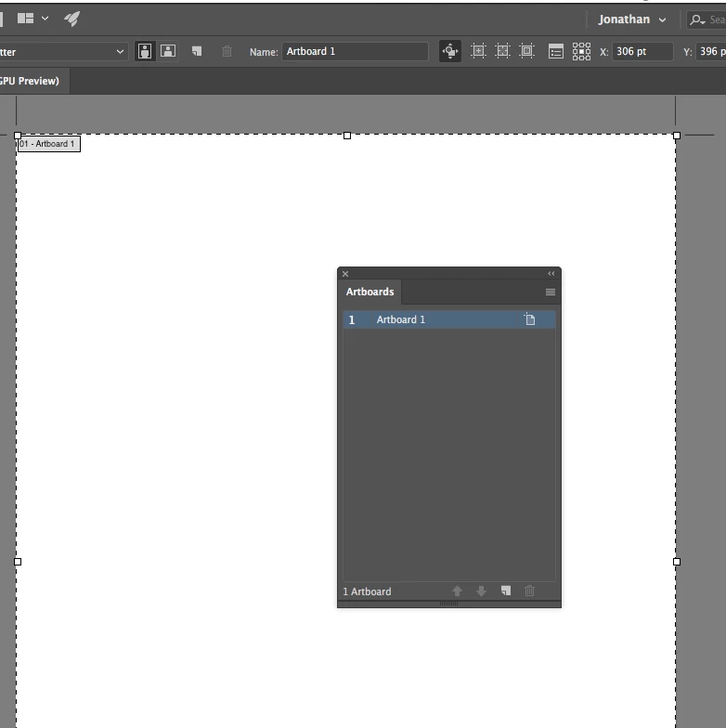Toggle Show Center Mark
The width and height of the screenshot is (726, 728).
point(478,51)
